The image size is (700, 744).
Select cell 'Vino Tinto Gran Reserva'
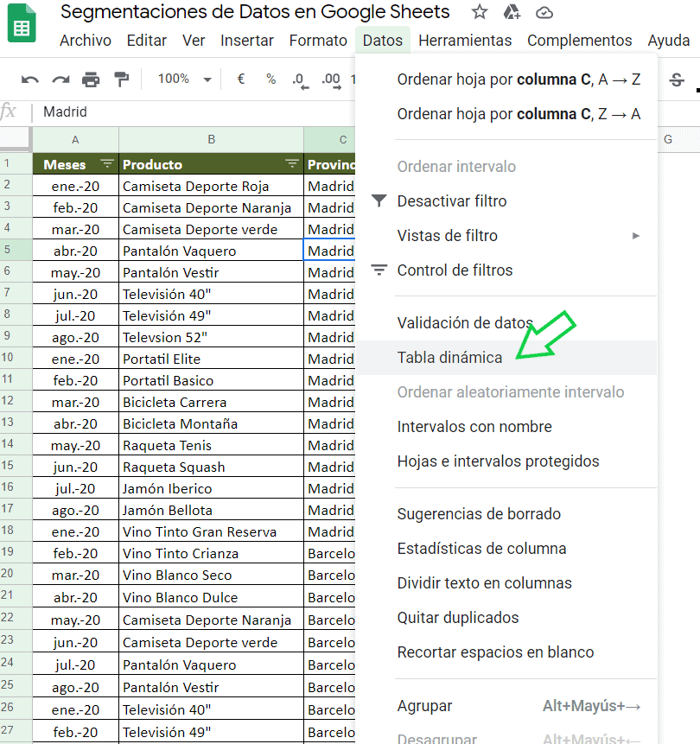tap(211, 531)
